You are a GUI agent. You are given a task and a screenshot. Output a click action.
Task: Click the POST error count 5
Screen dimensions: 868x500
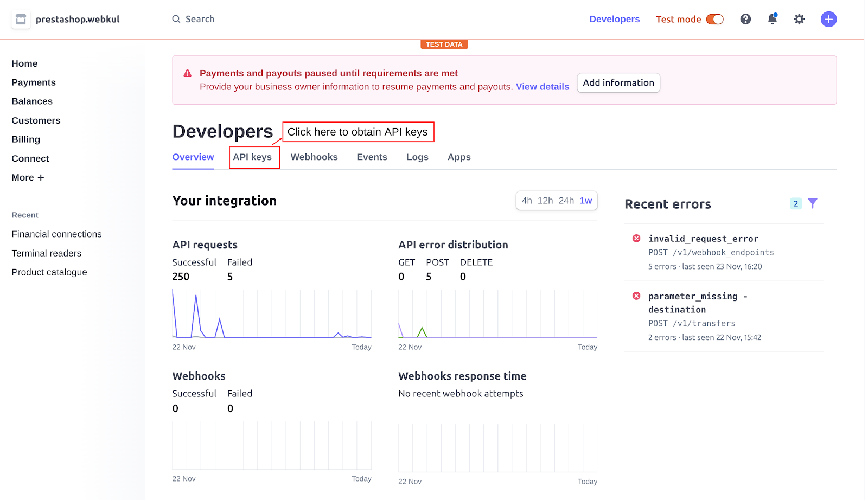pyautogui.click(x=429, y=277)
